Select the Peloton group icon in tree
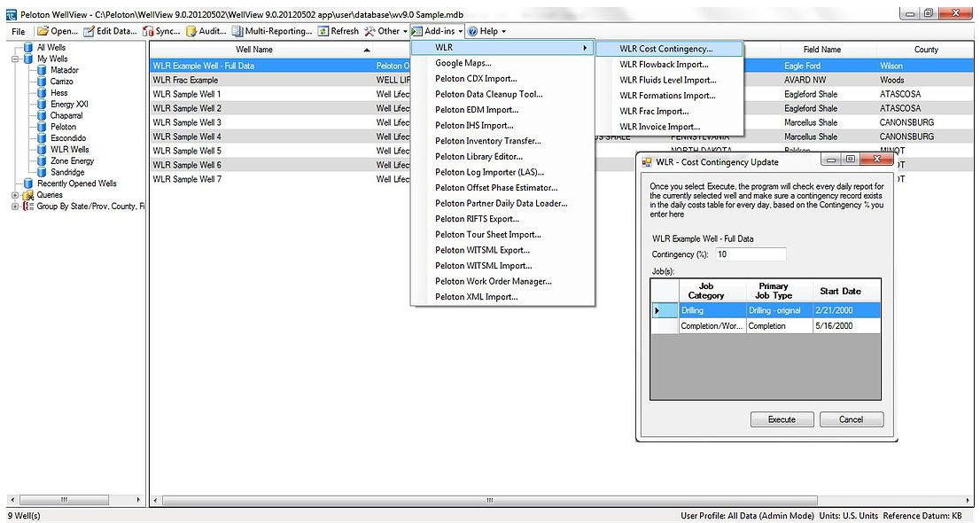980x523 pixels. 42,127
